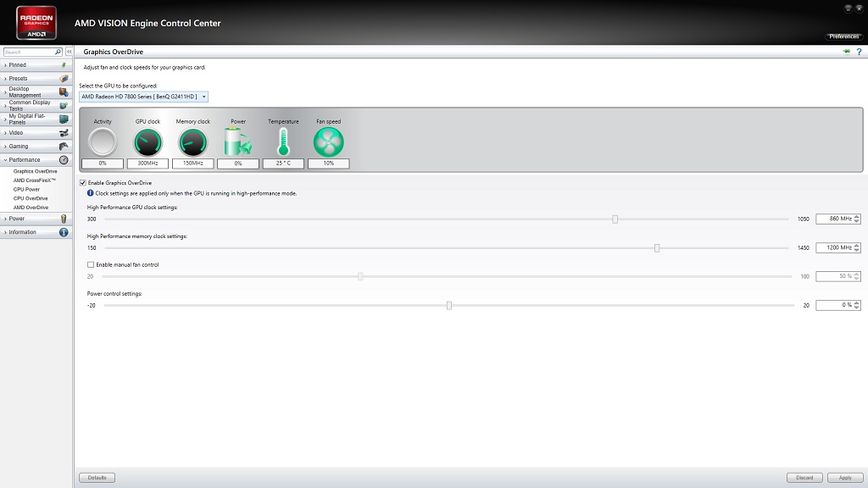Click the 0 % power spinner arrows

pyautogui.click(x=857, y=305)
